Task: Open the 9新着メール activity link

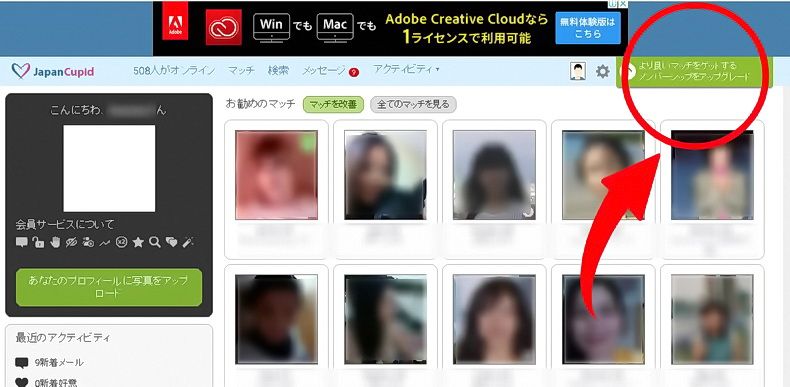Action: click(x=59, y=363)
